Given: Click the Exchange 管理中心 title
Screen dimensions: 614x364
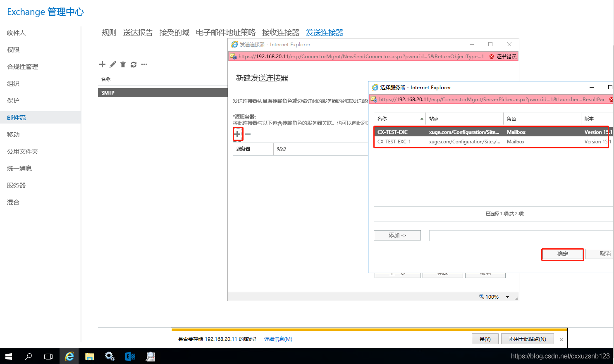Looking at the screenshot, I should click(x=45, y=12).
